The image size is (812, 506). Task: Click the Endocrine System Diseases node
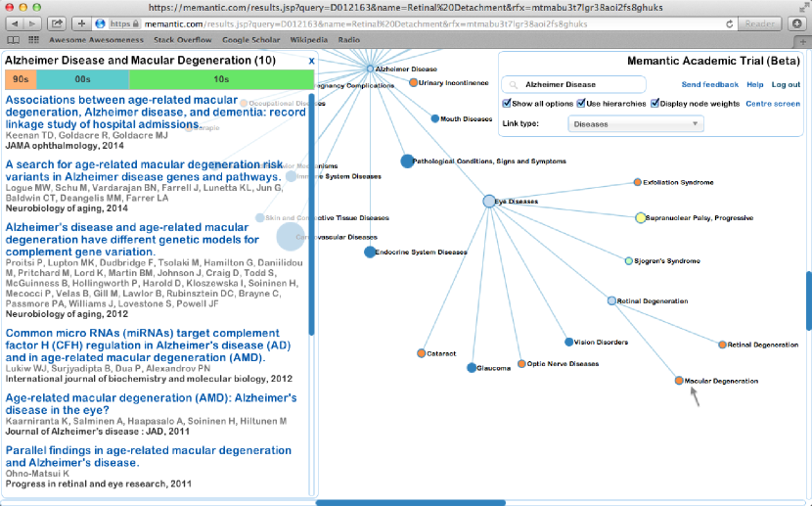point(370,252)
